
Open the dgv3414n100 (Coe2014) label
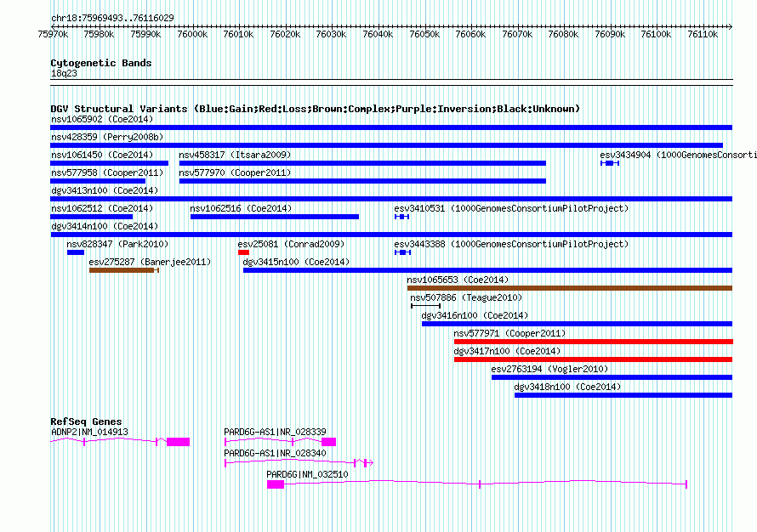tap(105, 226)
